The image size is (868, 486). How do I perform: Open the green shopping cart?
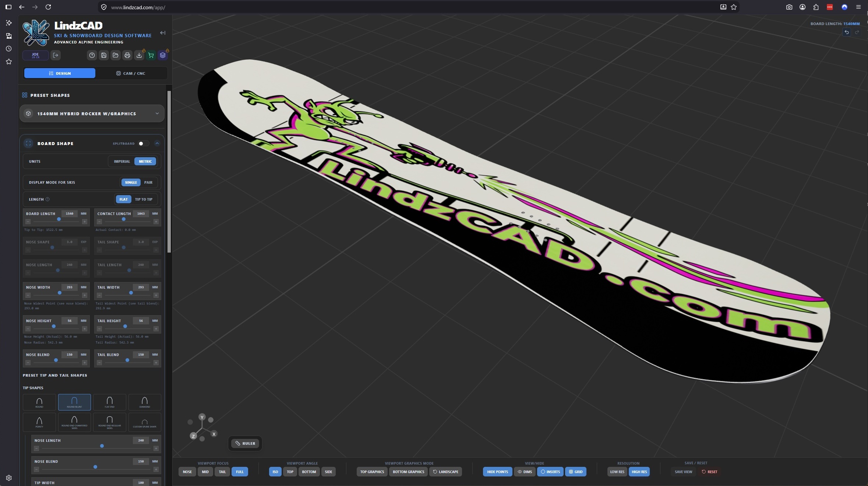click(x=151, y=55)
